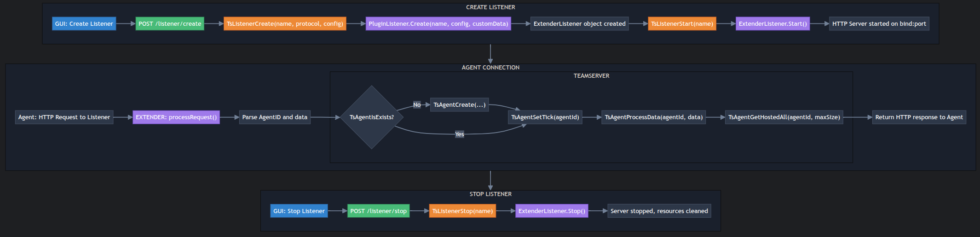Select the 'EXTENDER: processRequest()' node
Screen dimensions: 980x237
point(176,117)
